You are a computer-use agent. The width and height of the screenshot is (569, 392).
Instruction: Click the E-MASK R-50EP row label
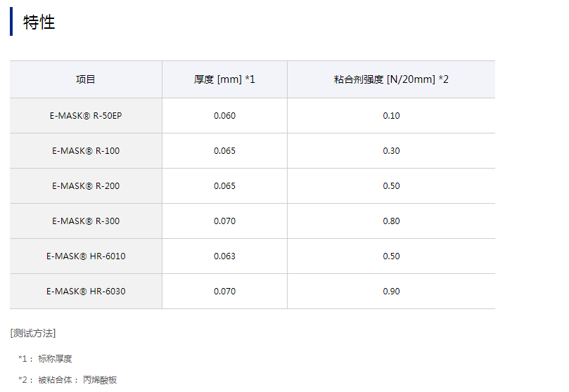pyautogui.click(x=86, y=115)
